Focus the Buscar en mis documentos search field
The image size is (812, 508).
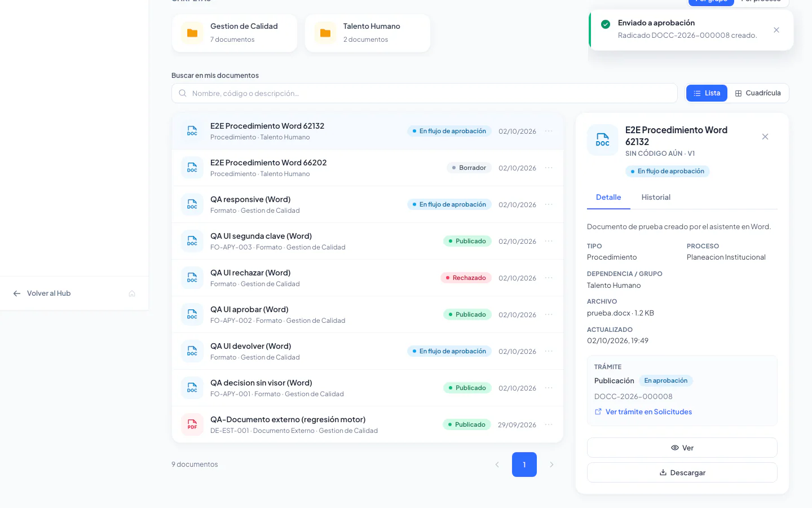[425, 93]
